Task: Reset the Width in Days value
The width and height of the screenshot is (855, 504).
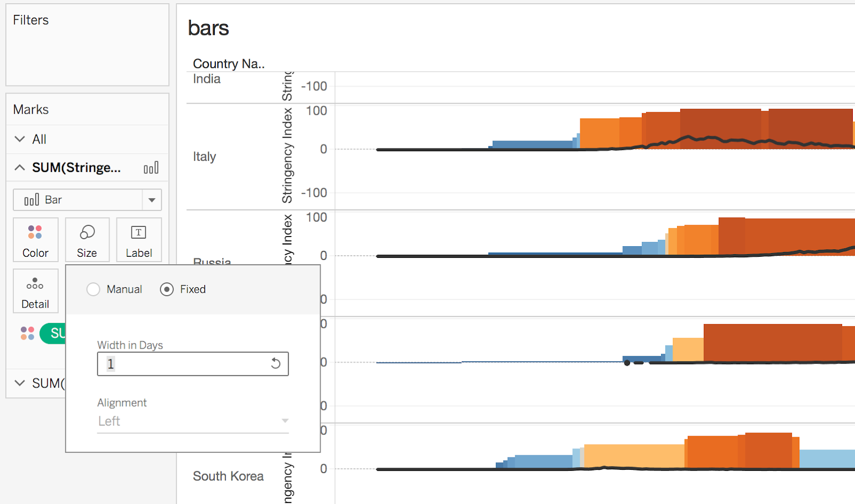Action: tap(276, 364)
